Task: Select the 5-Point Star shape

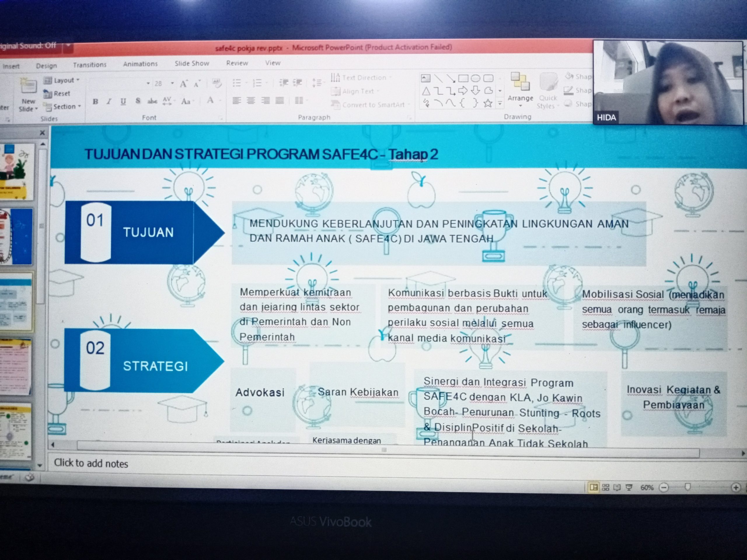Action: tap(488, 103)
